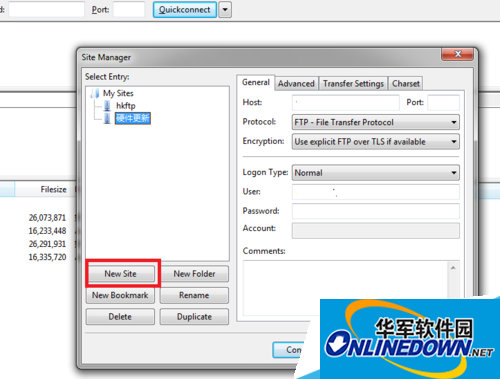
Task: Click the hkftp server icon
Action: [x=107, y=106]
